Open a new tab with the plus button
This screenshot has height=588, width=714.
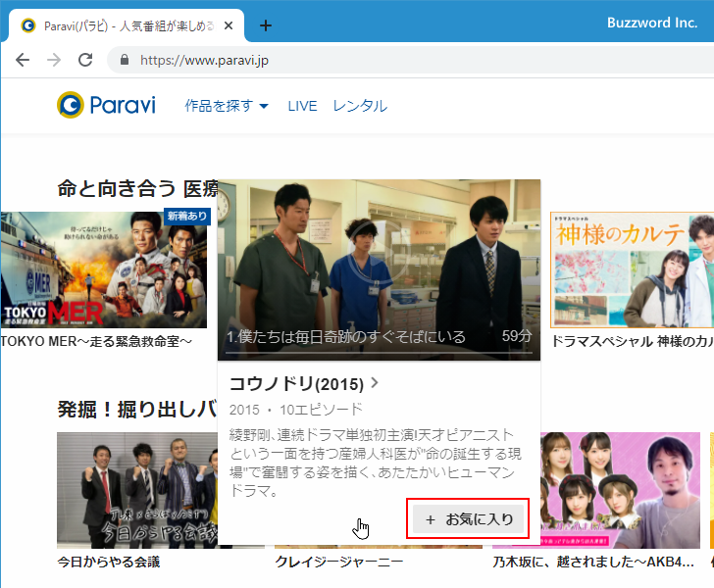coord(266,25)
